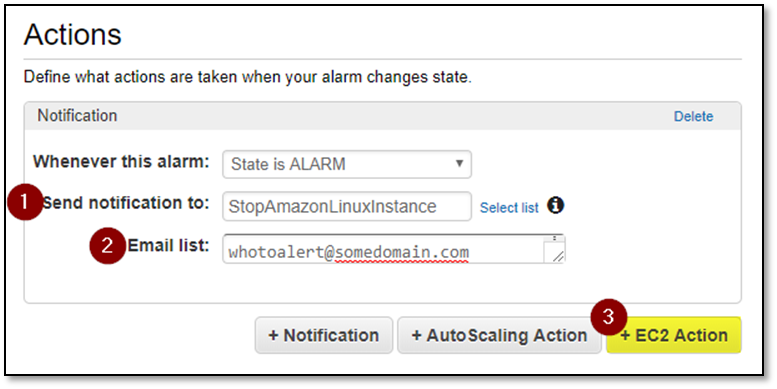Focus the StopAmazonLinuxInstance topic name field
Screen dimensions: 777x389
click(x=347, y=206)
